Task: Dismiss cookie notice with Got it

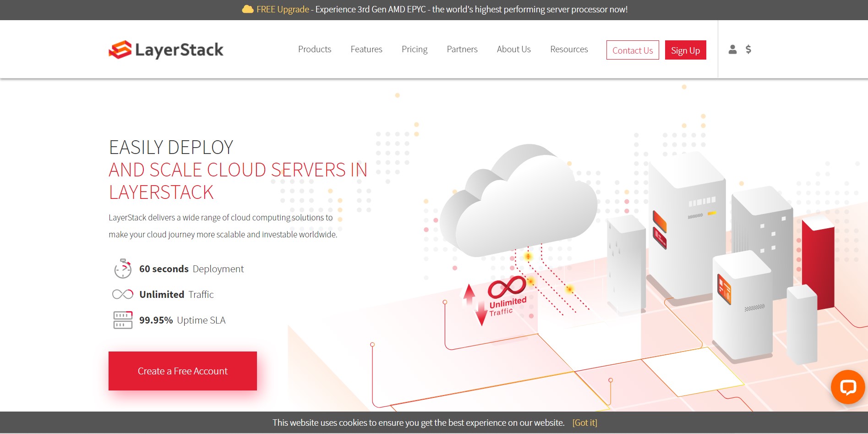Action: pyautogui.click(x=585, y=423)
